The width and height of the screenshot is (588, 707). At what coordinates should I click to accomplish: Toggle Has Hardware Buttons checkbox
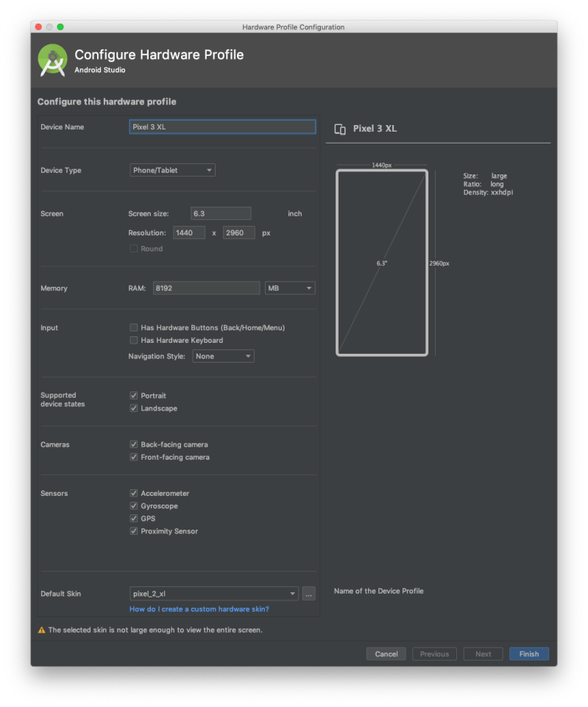point(133,327)
